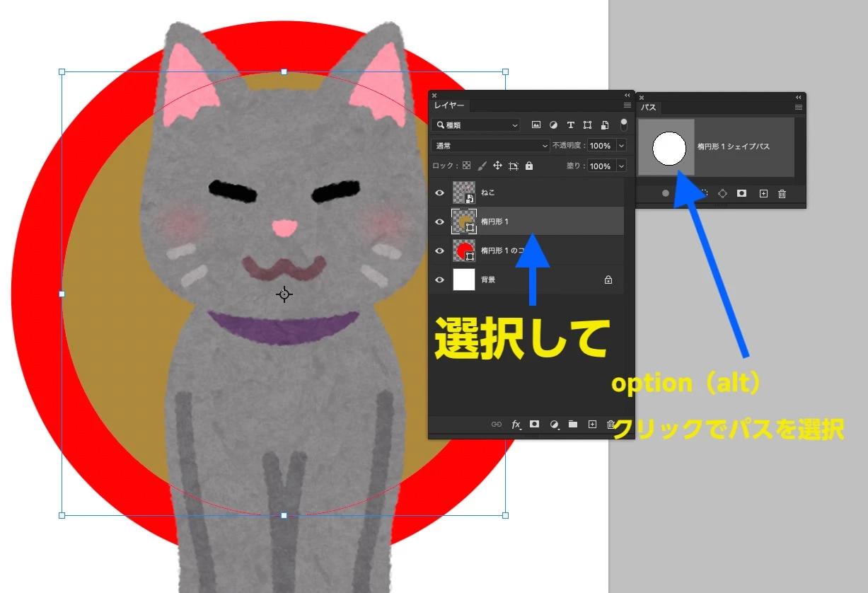This screenshot has height=593, width=868.
Task: Hide the 背景 layer
Action: pos(440,280)
